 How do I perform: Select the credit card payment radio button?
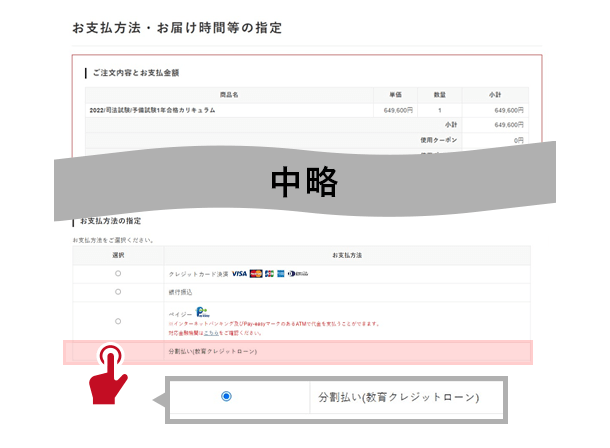click(118, 273)
